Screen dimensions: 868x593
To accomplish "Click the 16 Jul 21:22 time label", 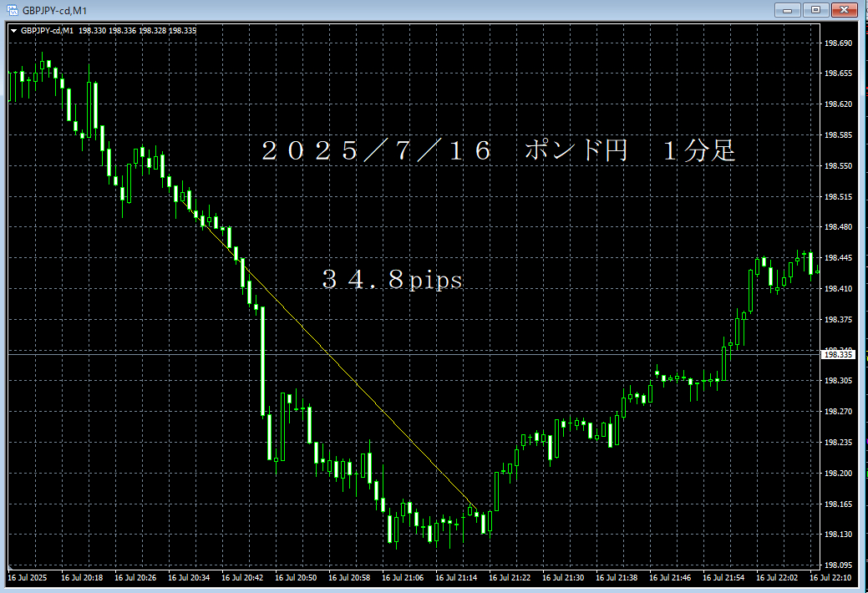I will [510, 578].
